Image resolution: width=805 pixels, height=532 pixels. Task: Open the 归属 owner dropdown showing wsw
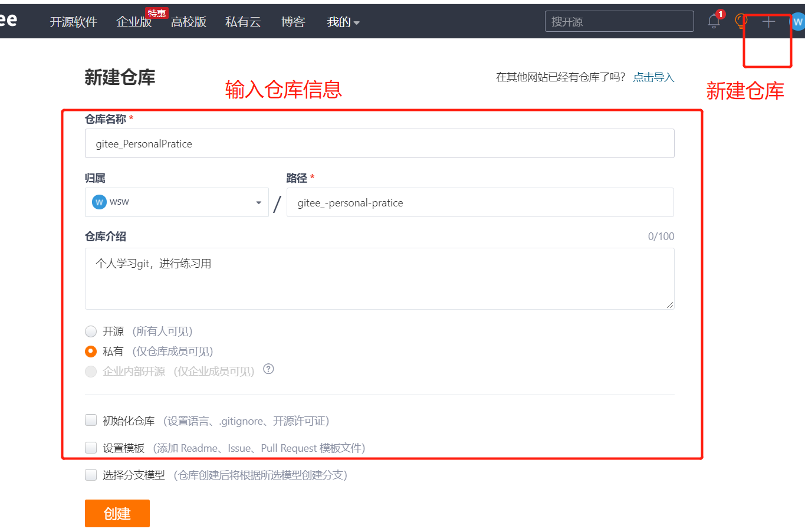tap(177, 202)
